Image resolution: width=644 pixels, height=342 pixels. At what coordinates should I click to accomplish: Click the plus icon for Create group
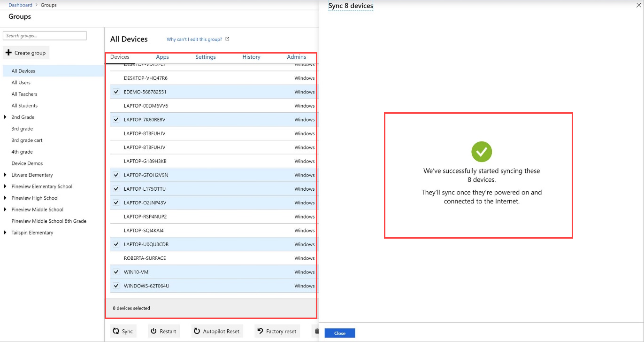click(8, 53)
